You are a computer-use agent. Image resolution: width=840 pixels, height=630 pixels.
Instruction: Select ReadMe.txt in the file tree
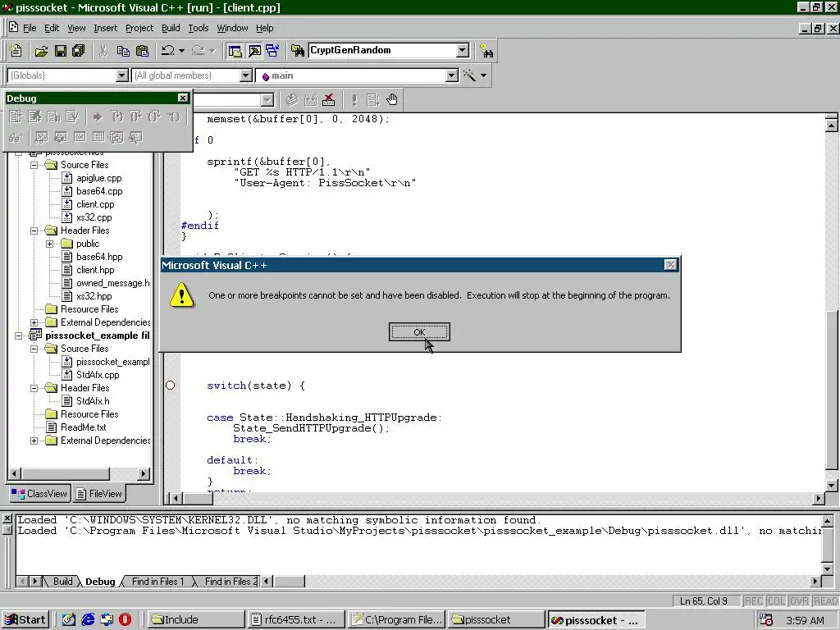click(x=84, y=427)
